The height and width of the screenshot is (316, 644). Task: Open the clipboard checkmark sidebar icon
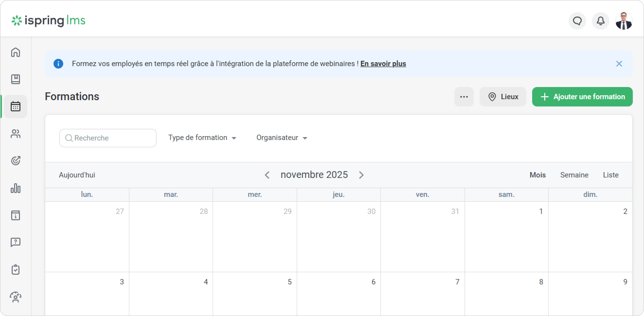[x=16, y=270]
